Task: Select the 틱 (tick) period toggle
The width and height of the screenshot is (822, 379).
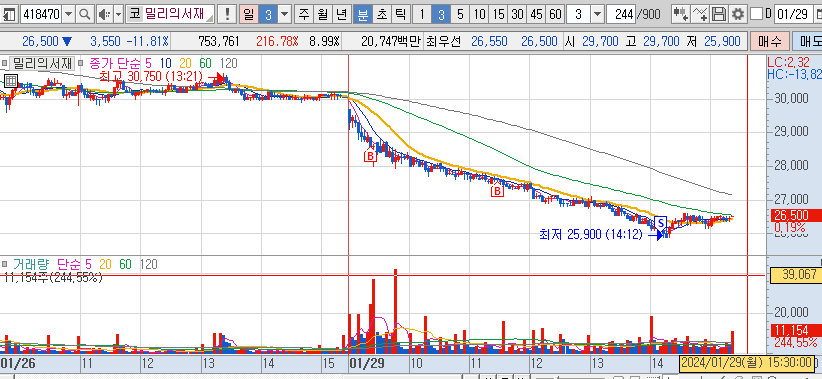Action: (400, 14)
